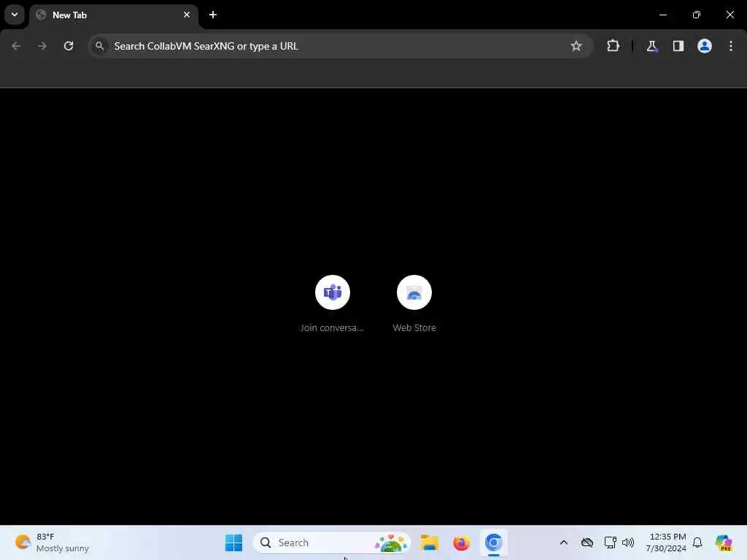Click the magnifier icon in the address bar
Viewport: 747px width, 560px height.
[99, 46]
